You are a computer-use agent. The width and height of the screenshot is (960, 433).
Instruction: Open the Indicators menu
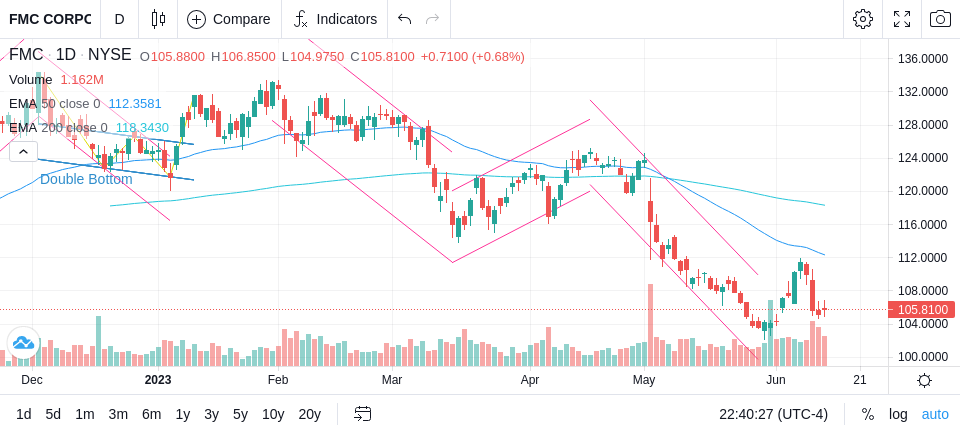pos(335,19)
